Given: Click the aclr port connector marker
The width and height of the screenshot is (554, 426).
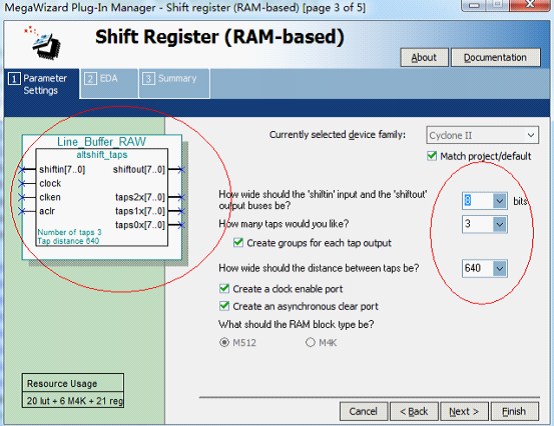Looking at the screenshot, I should tap(22, 211).
